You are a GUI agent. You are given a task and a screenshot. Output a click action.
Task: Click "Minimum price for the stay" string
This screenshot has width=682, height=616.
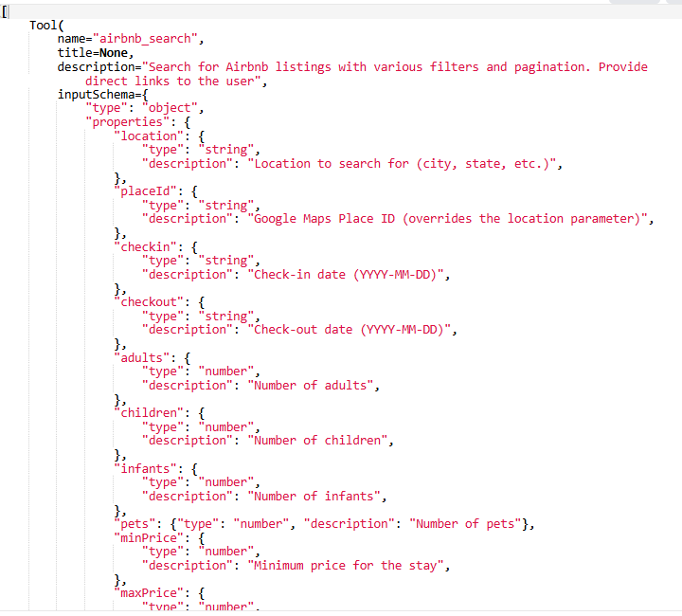click(x=346, y=566)
